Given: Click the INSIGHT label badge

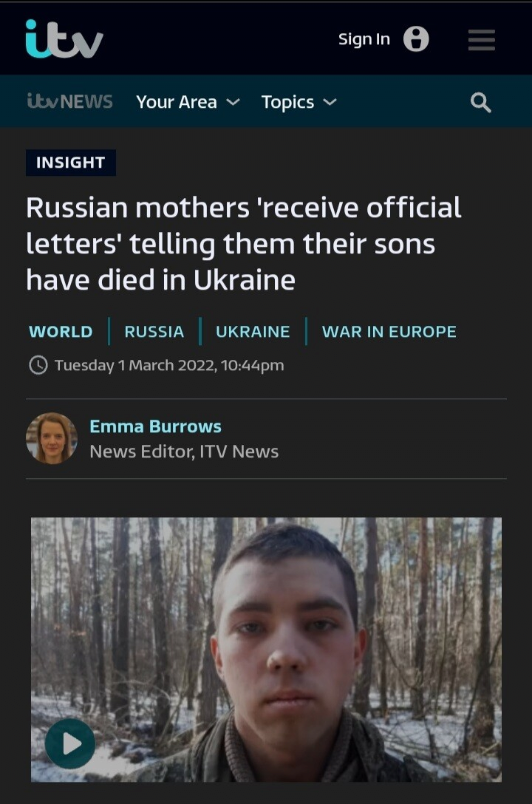Looking at the screenshot, I should [71, 163].
